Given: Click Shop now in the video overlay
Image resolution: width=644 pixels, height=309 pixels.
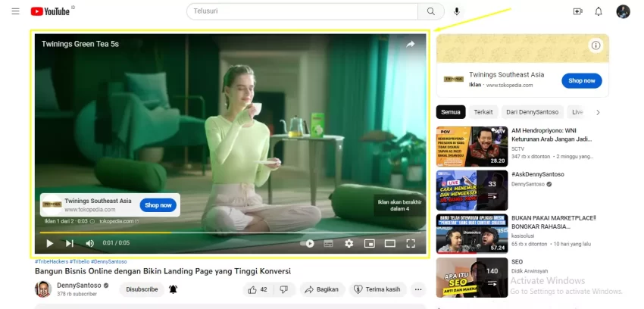Looking at the screenshot, I should [x=158, y=205].
